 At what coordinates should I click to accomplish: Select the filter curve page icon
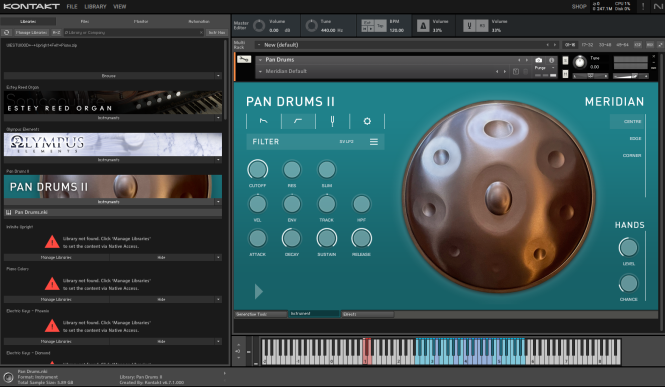(298, 121)
